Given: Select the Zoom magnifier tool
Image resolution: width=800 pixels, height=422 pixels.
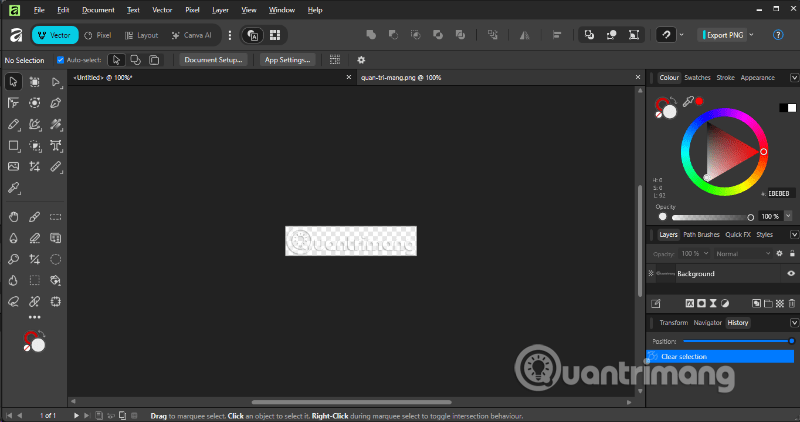Looking at the screenshot, I should [14, 259].
